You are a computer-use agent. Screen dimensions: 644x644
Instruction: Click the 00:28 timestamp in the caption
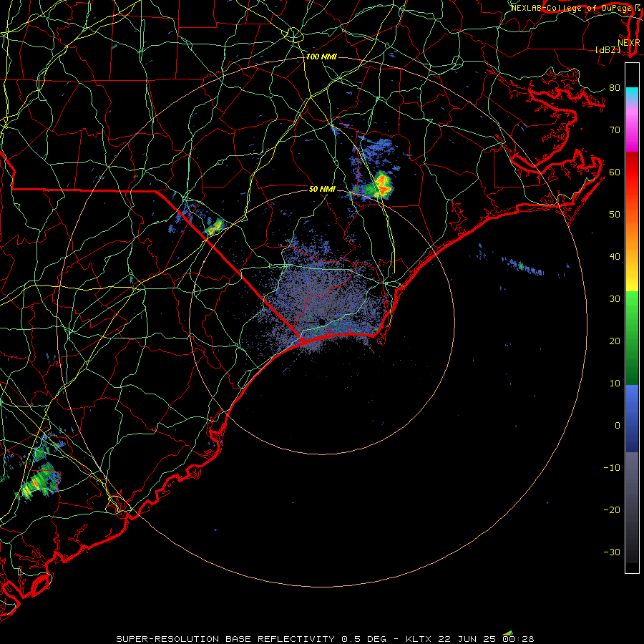click(518, 639)
